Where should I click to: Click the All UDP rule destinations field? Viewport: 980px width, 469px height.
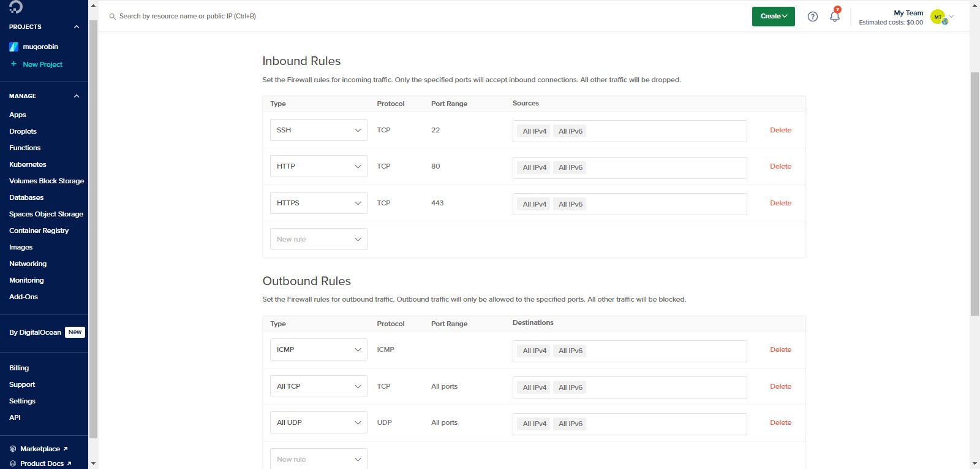tap(630, 424)
